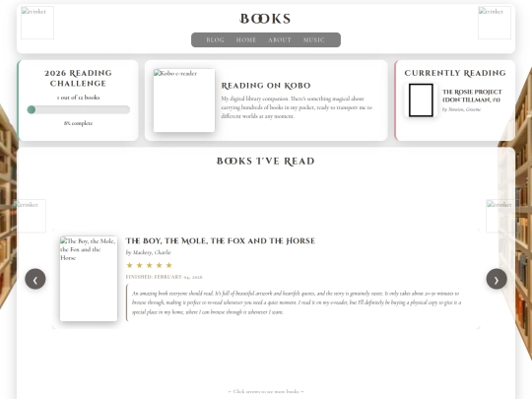The image size is (532, 399).
Task: Click the trinket image beside right bookshelf
Action: click(502, 216)
